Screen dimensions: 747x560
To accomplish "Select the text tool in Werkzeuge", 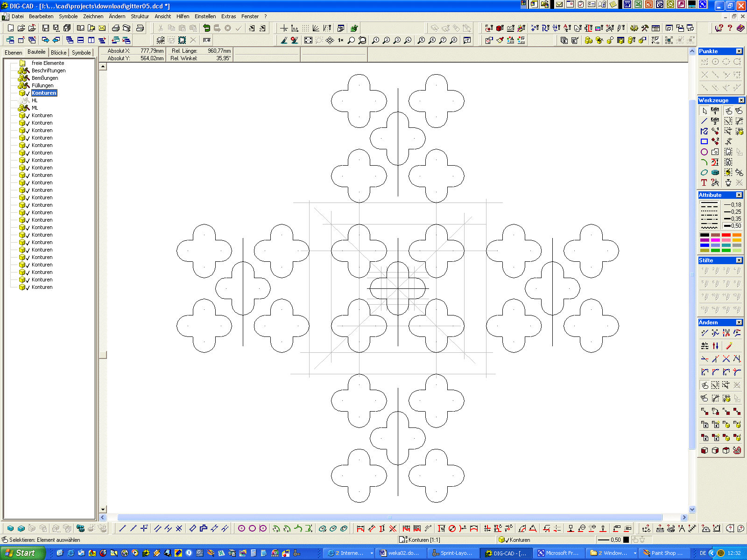I will pyautogui.click(x=704, y=182).
